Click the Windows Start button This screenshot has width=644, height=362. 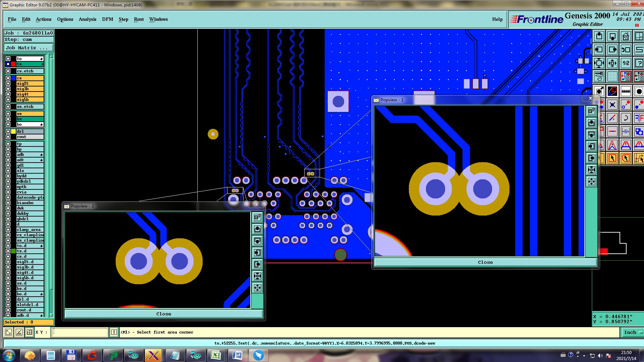(x=9, y=355)
